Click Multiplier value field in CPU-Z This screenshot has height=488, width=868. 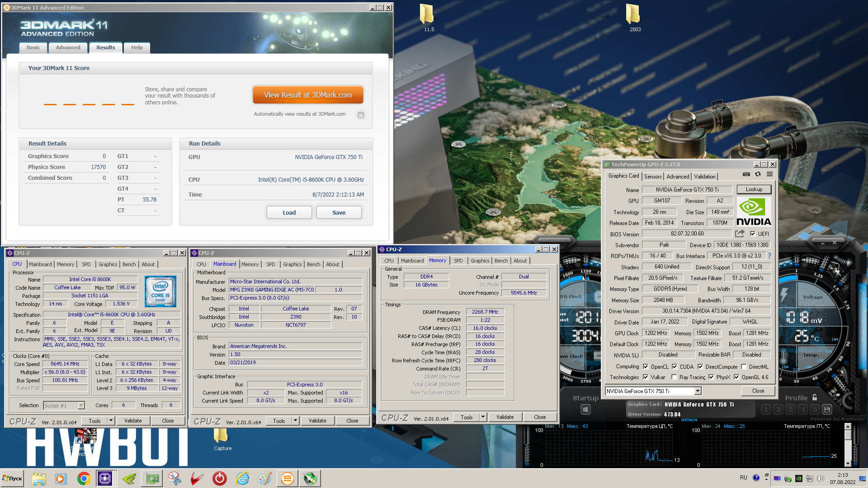click(x=65, y=372)
